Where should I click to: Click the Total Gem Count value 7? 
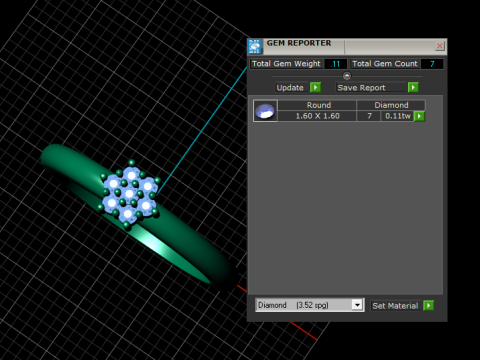tap(432, 64)
